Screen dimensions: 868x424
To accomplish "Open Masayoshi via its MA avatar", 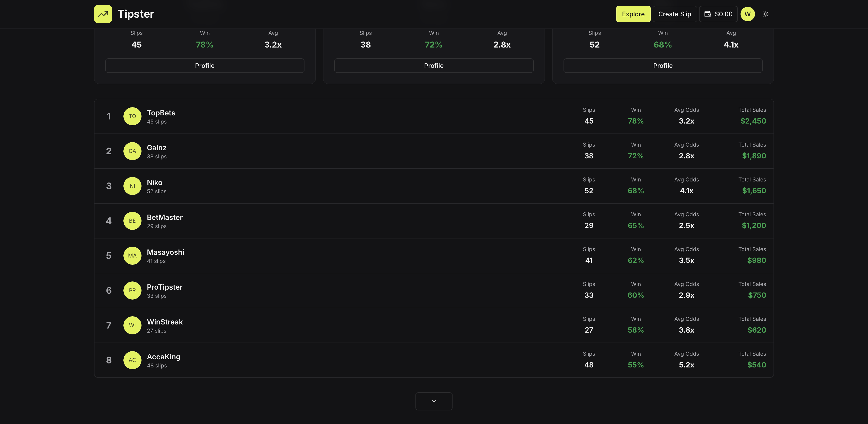I will click(x=132, y=256).
